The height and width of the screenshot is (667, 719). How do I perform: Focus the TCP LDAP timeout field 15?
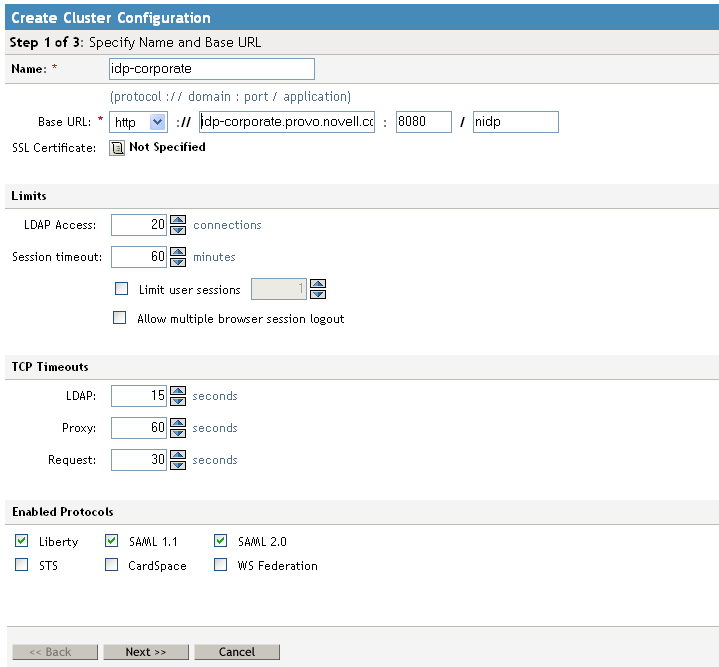pyautogui.click(x=139, y=396)
